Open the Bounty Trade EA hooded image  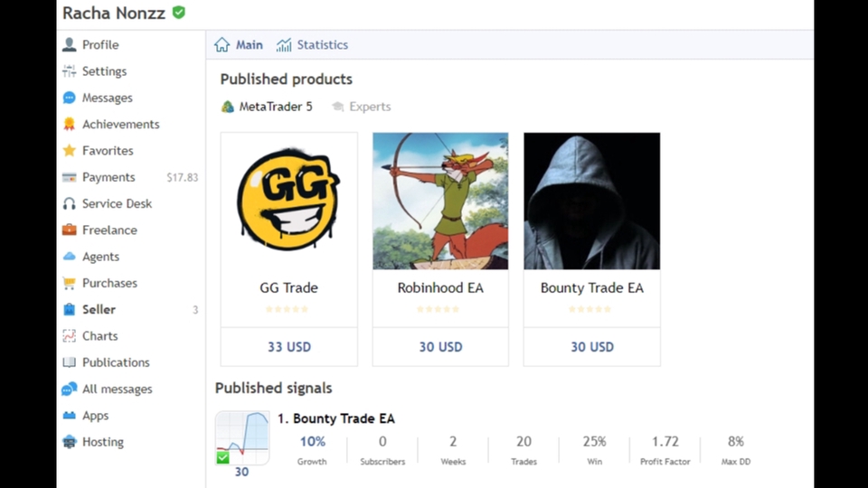[591, 201]
